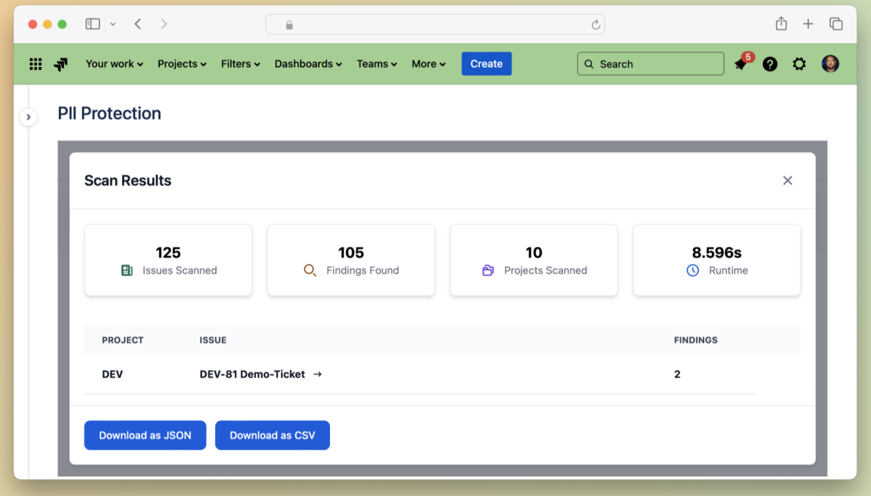Reload the page via the refresh icon
Image resolution: width=871 pixels, height=496 pixels.
pyautogui.click(x=595, y=24)
